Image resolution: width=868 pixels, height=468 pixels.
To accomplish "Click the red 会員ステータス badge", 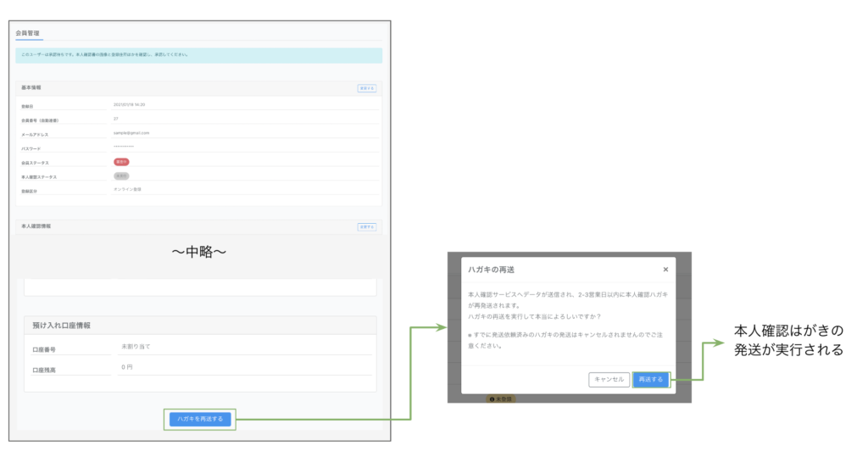I will click(121, 161).
